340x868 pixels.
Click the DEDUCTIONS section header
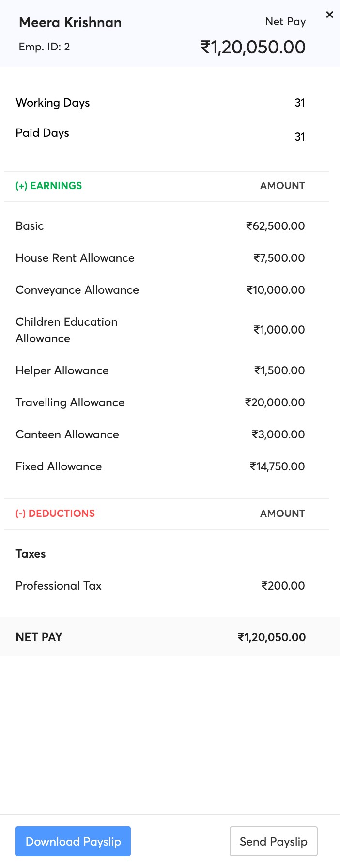pyautogui.click(x=56, y=514)
